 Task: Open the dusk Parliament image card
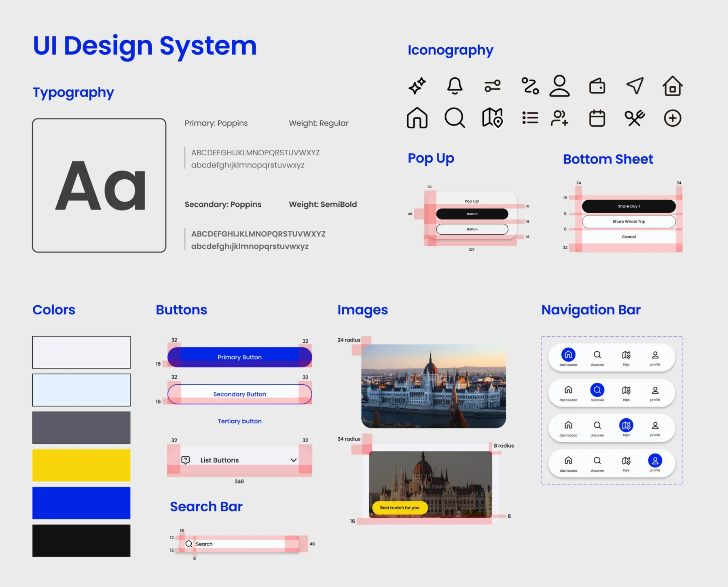coord(430,485)
